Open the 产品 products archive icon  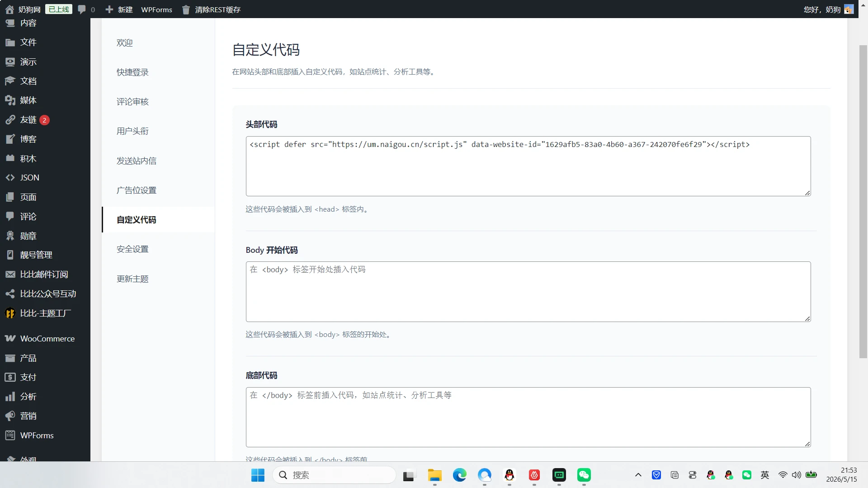coord(10,358)
